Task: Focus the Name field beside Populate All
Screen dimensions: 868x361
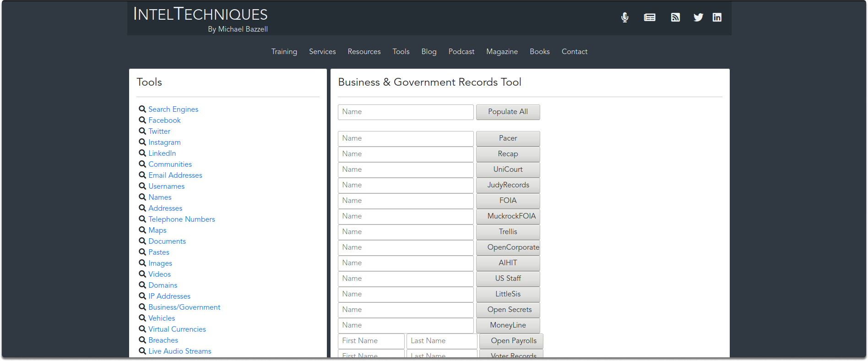Action: coord(406,112)
